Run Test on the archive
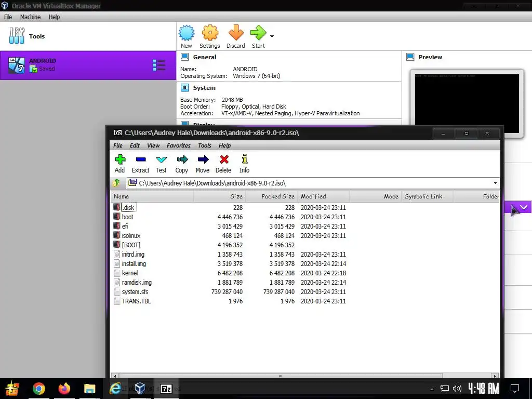 (x=161, y=164)
